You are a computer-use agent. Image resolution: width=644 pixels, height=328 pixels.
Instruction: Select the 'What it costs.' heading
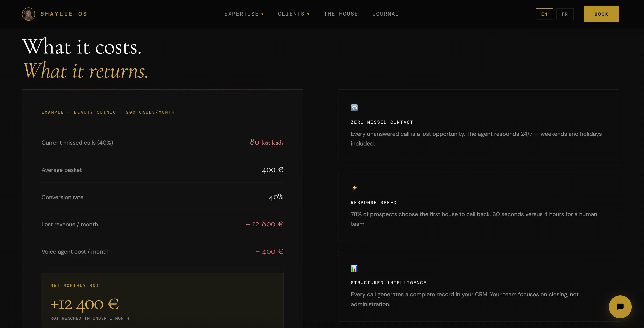coord(82,46)
